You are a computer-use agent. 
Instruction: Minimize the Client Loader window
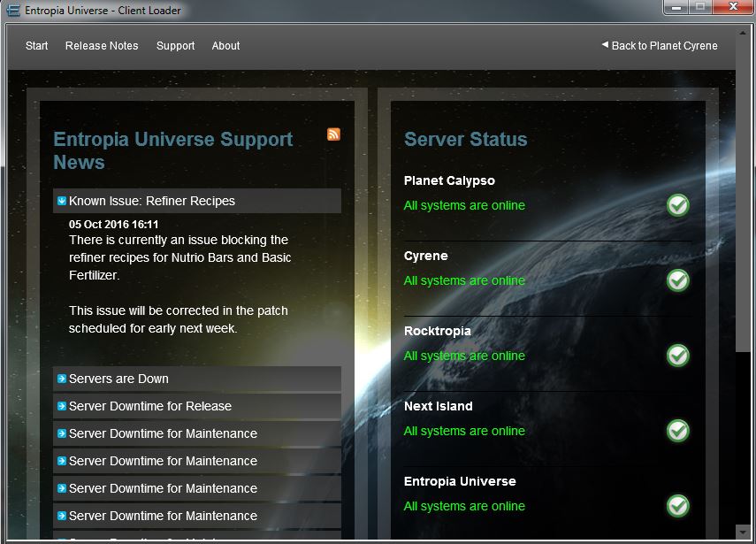point(676,7)
